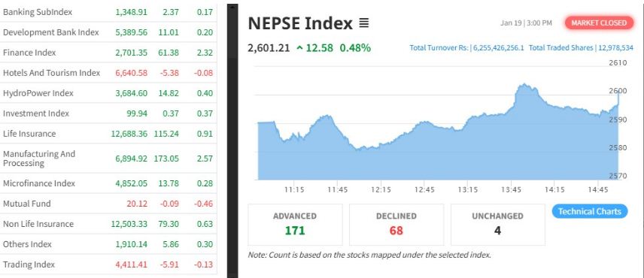This screenshot has width=644, height=278.
Task: Open the Life Insurance index row
Action: pyautogui.click(x=108, y=134)
